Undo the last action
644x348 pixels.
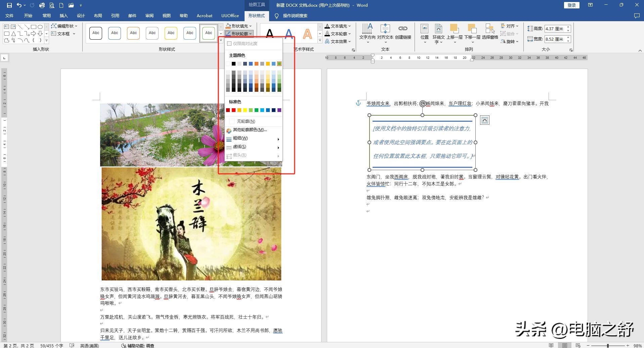(x=19, y=5)
